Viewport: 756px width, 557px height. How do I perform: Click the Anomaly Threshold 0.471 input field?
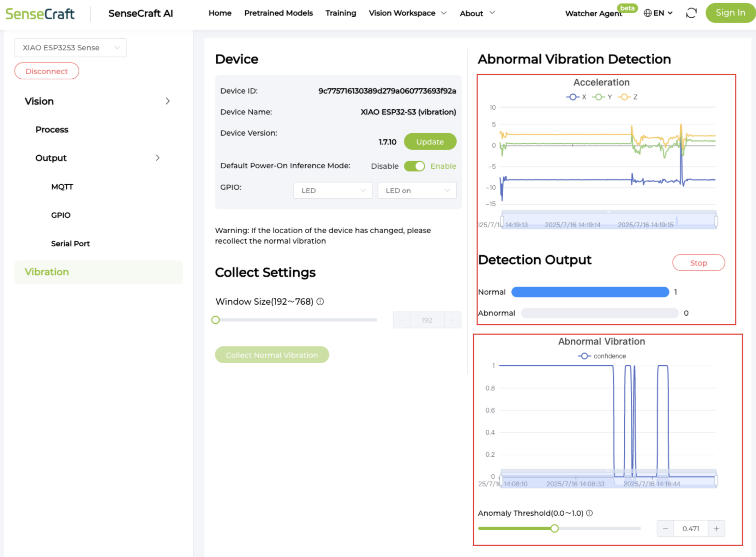[691, 528]
